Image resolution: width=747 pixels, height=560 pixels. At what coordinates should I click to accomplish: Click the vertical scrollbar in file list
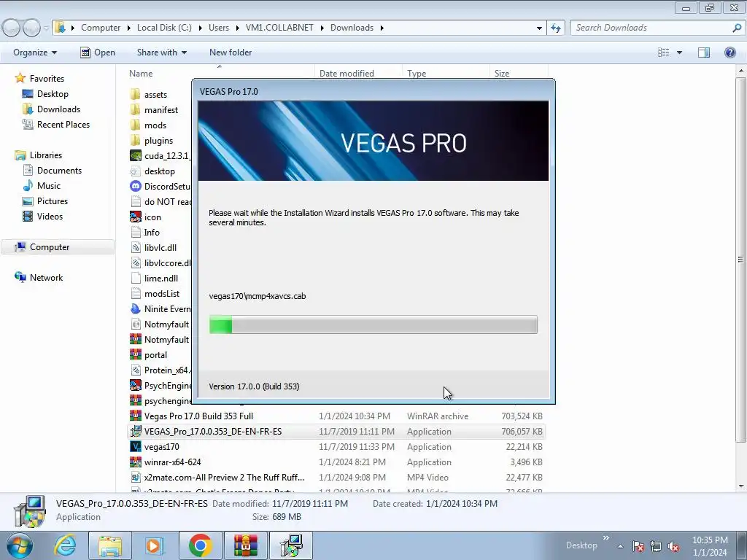[741, 259]
